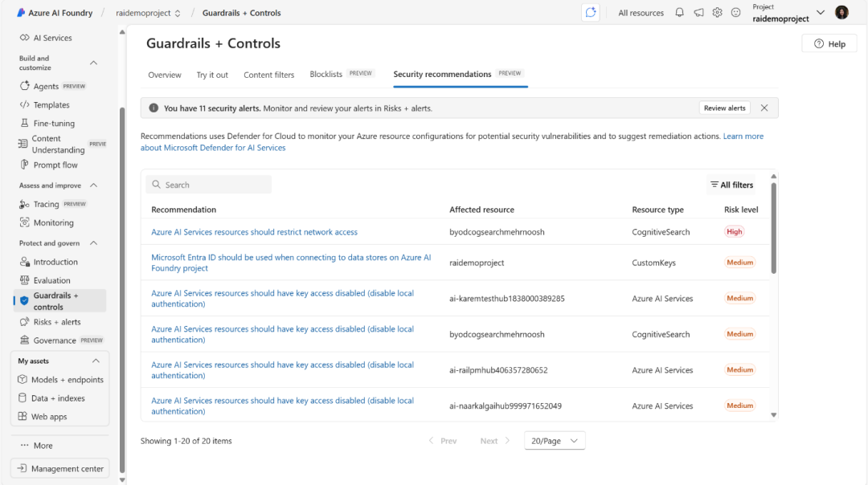Click the Evaluation scales icon
868x485 pixels.
coord(24,279)
